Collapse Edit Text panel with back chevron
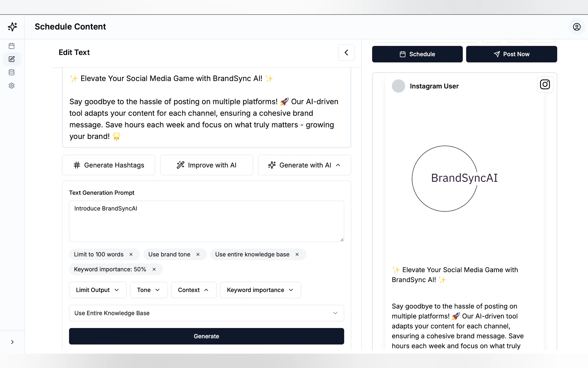Viewport: 588px width, 368px height. click(346, 53)
